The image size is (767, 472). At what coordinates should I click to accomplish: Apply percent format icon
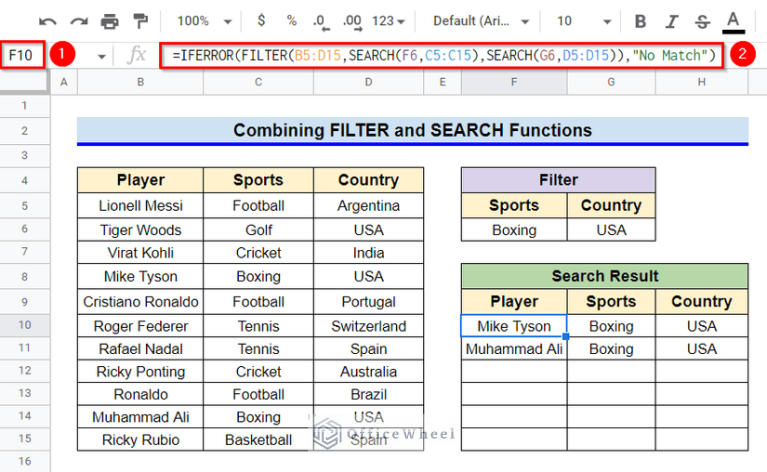[292, 20]
